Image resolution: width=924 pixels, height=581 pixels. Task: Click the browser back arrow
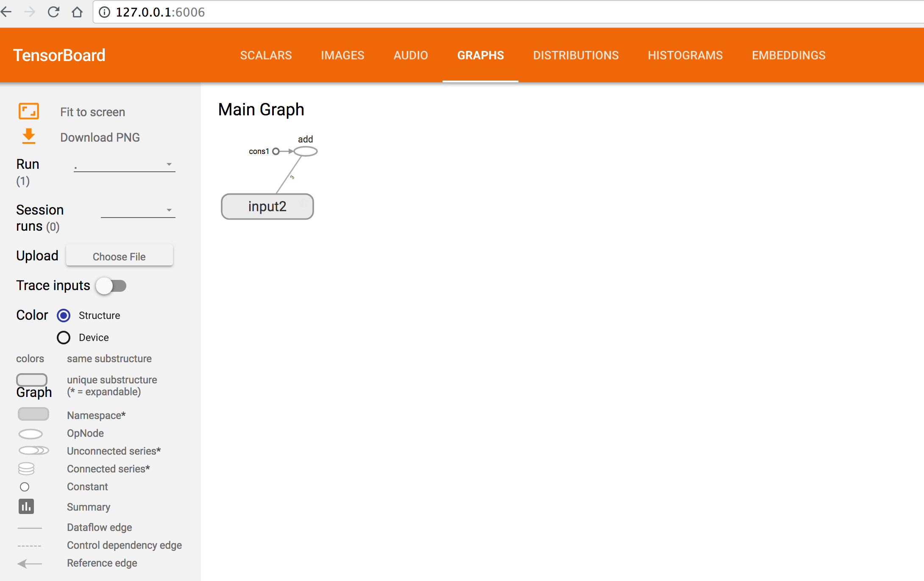click(6, 12)
